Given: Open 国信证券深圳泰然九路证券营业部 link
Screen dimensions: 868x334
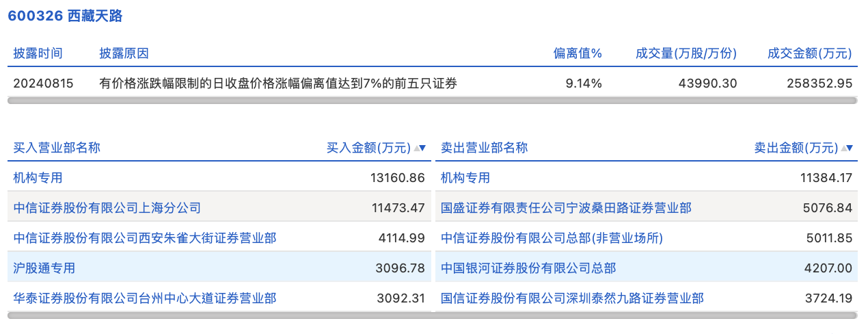Looking at the screenshot, I should click(x=572, y=298).
